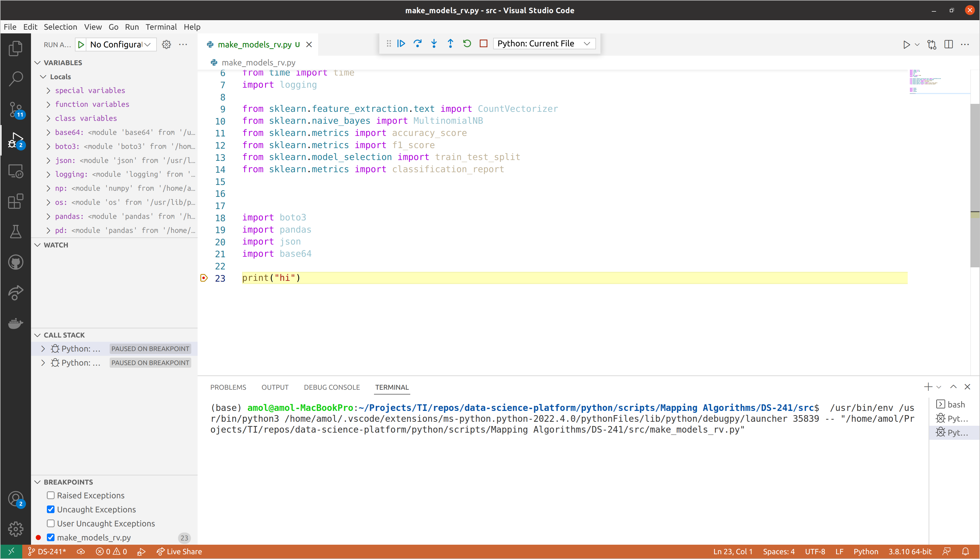Click the Live Share status bar button
Screen dimensions: 980x559
[180, 551]
